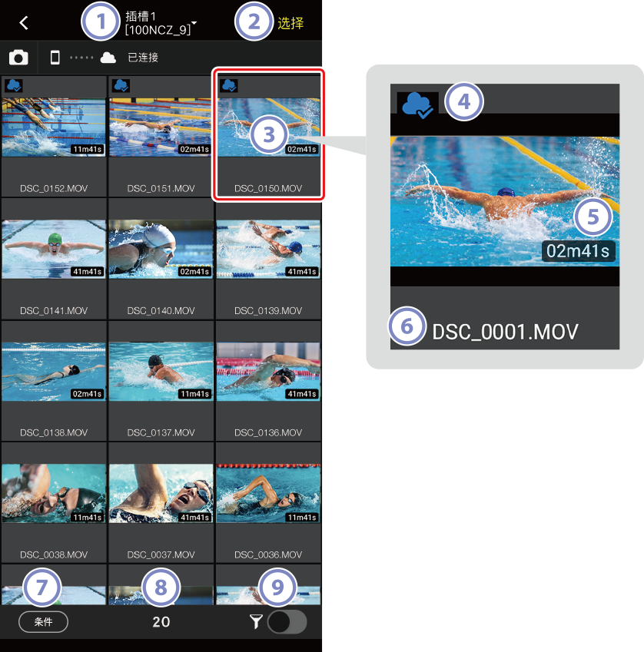
Task: Click the 已连接 connection status text
Action: coord(143,58)
